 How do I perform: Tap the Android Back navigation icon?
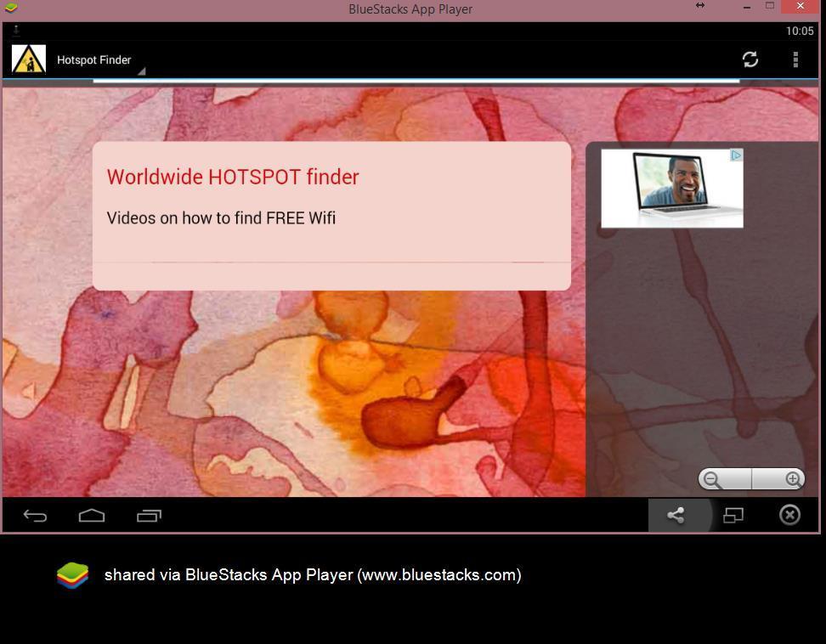click(x=35, y=515)
